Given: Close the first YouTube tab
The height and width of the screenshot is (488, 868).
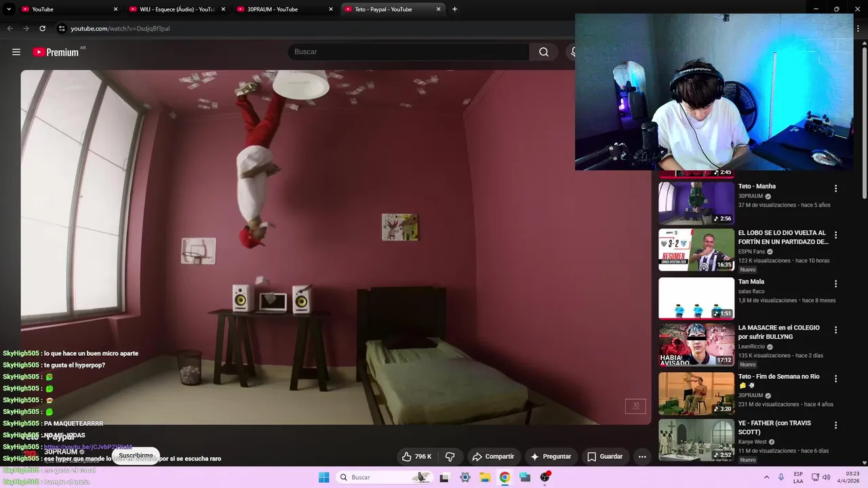Looking at the screenshot, I should pyautogui.click(x=115, y=9).
